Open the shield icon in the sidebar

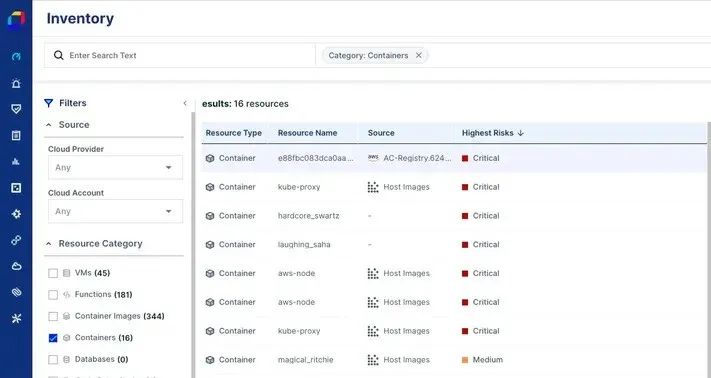pyautogui.click(x=16, y=109)
